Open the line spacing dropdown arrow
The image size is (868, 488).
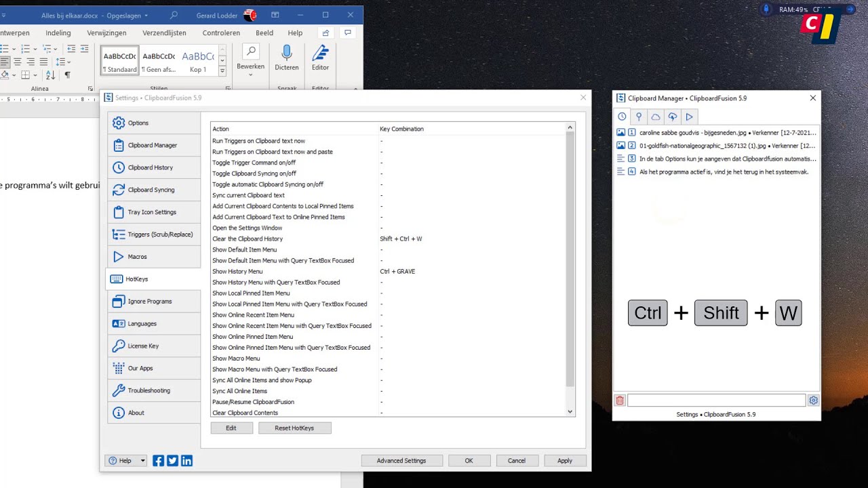pyautogui.click(x=68, y=62)
